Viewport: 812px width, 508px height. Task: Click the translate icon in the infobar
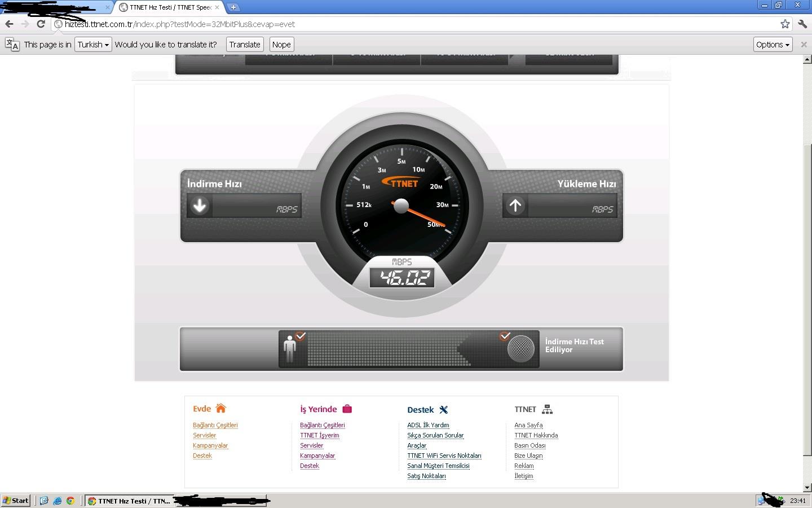click(x=12, y=45)
